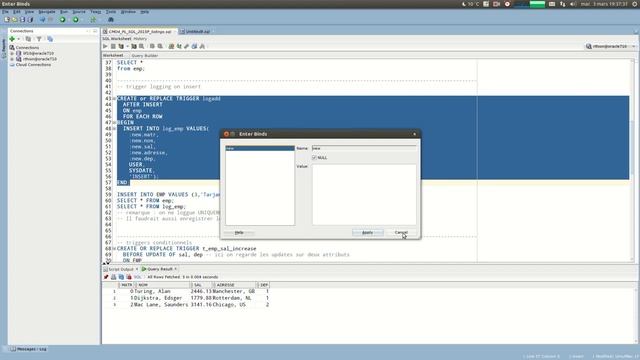Screen dimensions: 640x360
Task: Open the new connection dropdown arrow
Action: coord(18,39)
